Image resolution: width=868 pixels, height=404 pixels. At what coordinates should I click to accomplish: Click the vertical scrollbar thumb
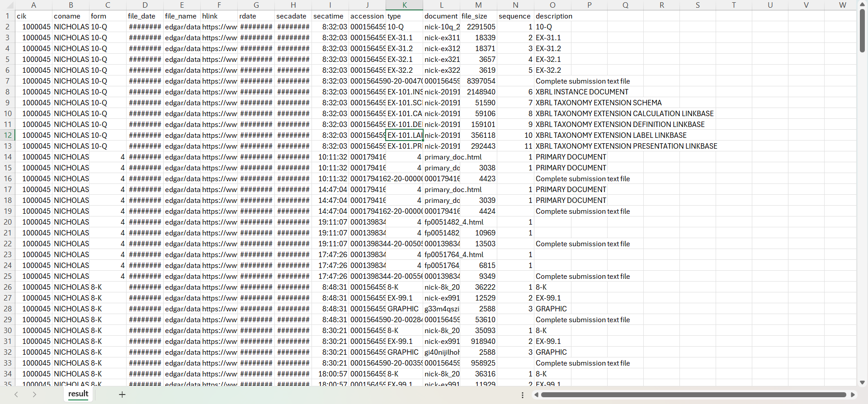[x=862, y=30]
